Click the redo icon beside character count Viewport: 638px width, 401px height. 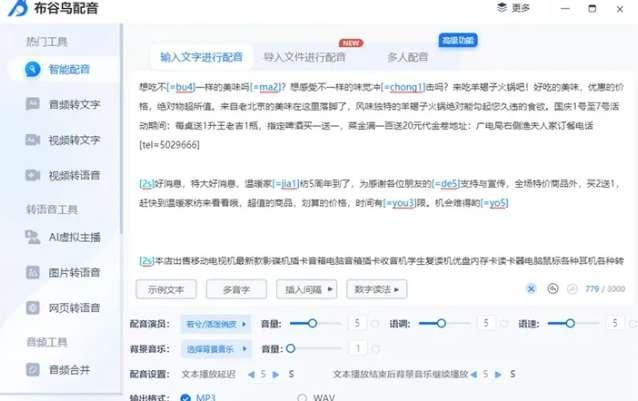click(x=572, y=289)
